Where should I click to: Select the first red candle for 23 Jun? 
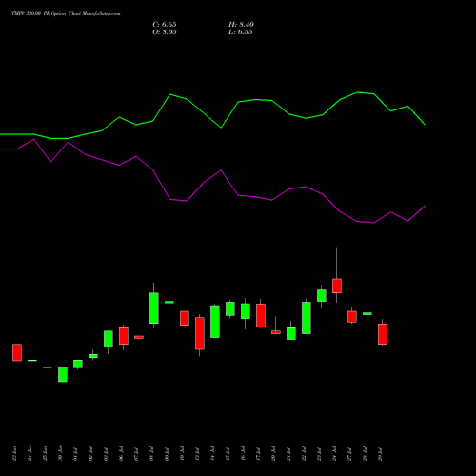coord(17,352)
